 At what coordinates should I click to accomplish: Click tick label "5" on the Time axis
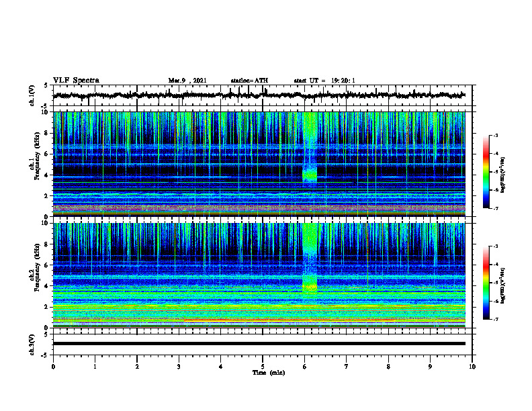point(263,367)
